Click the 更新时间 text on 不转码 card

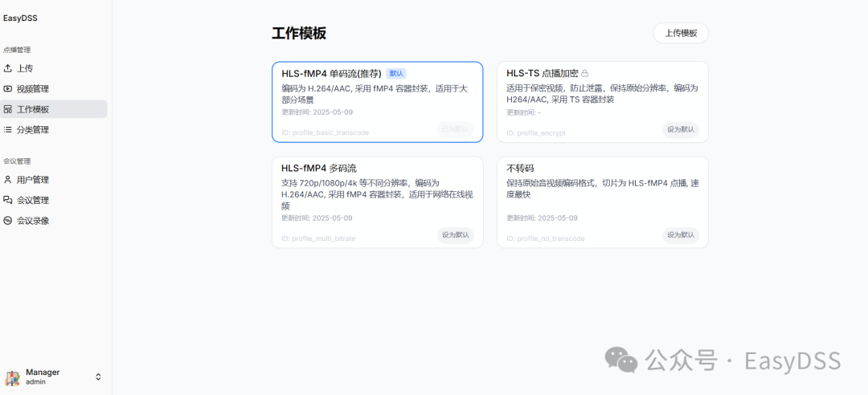[x=542, y=218]
